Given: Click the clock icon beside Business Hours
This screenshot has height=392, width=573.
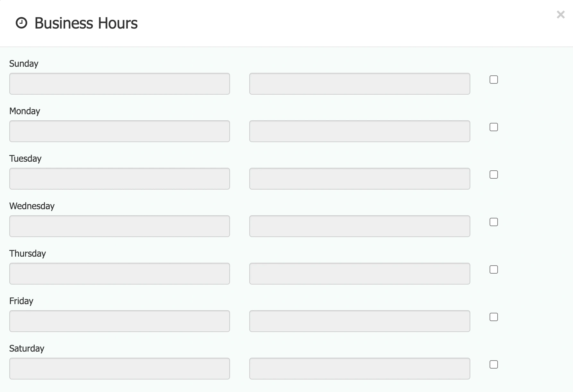Looking at the screenshot, I should tap(21, 22).
